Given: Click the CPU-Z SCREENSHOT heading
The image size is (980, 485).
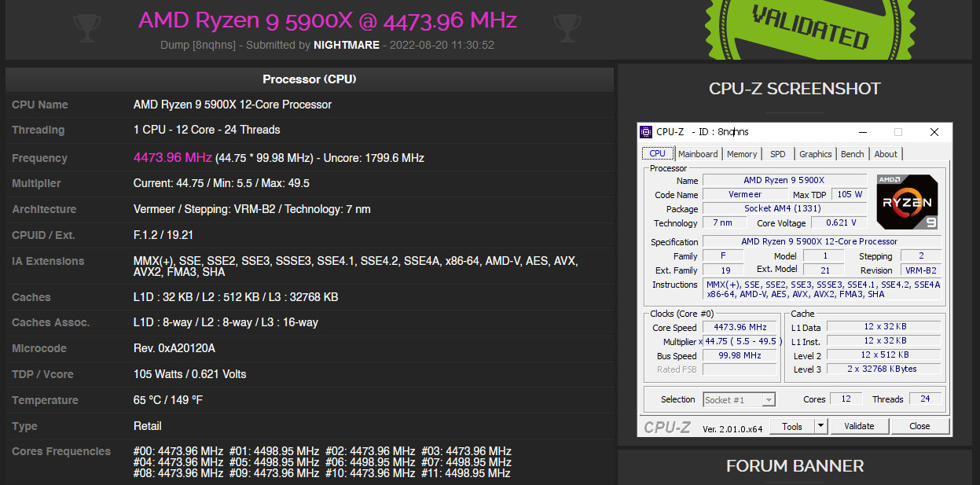Looking at the screenshot, I should (795, 89).
